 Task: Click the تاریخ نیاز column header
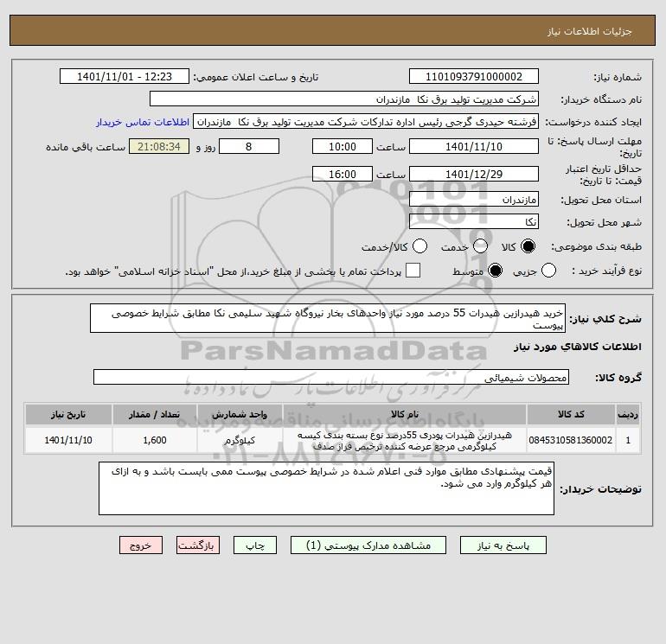click(x=68, y=414)
